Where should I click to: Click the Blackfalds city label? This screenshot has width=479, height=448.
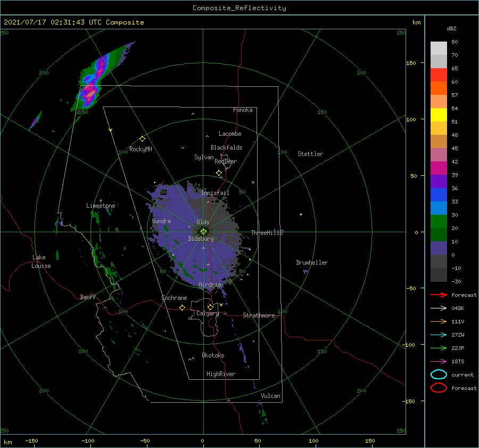226,148
